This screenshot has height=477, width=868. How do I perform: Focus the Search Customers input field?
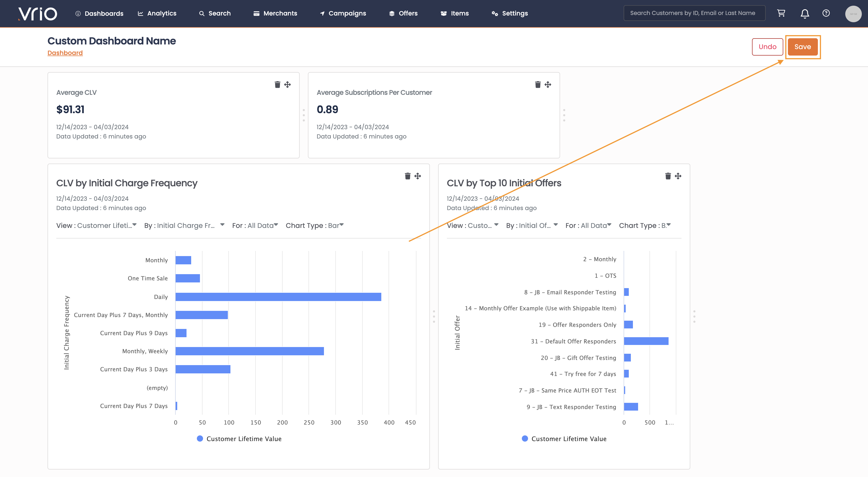[x=694, y=13]
